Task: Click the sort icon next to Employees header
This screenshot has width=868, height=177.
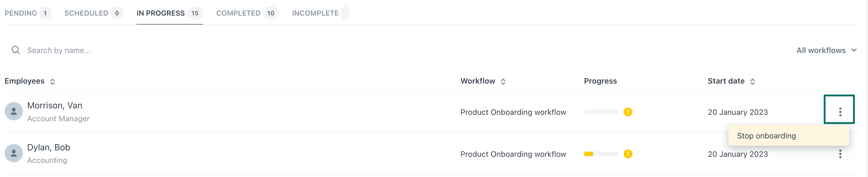Action: pyautogui.click(x=53, y=81)
